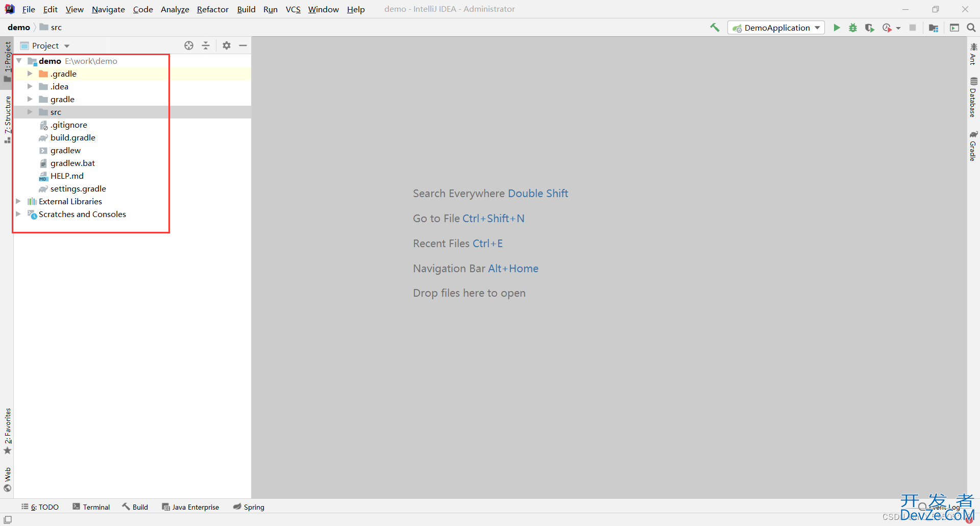Screen dimensions: 980x526
Task: Open the Spring tool window
Action: pyautogui.click(x=249, y=507)
